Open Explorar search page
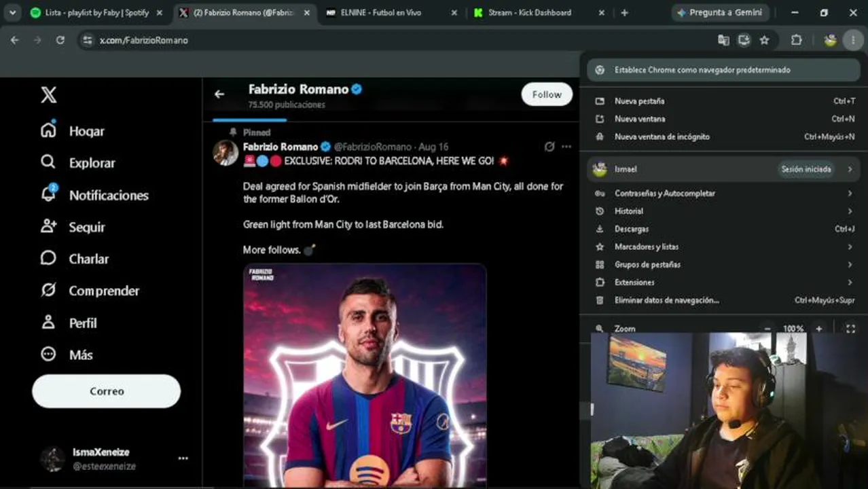 (x=77, y=163)
